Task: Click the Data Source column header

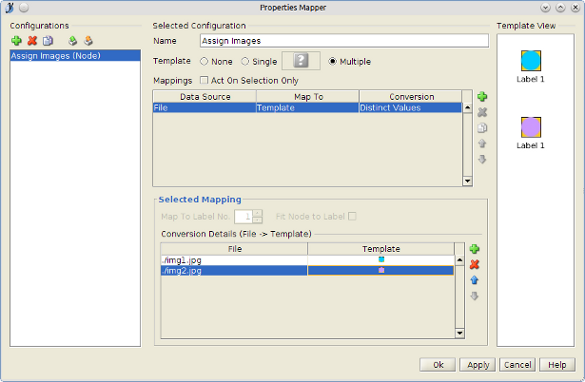Action: pos(205,97)
